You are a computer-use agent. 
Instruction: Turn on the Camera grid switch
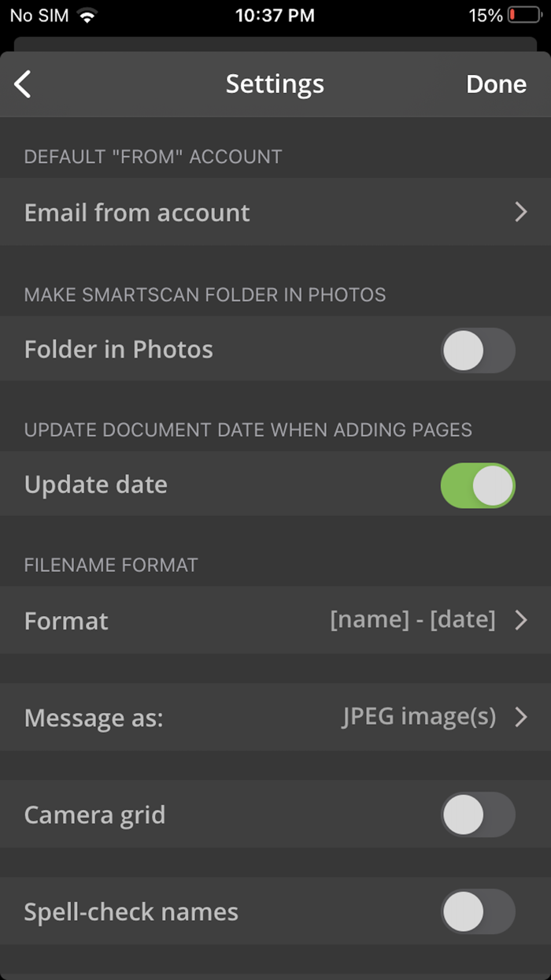478,815
